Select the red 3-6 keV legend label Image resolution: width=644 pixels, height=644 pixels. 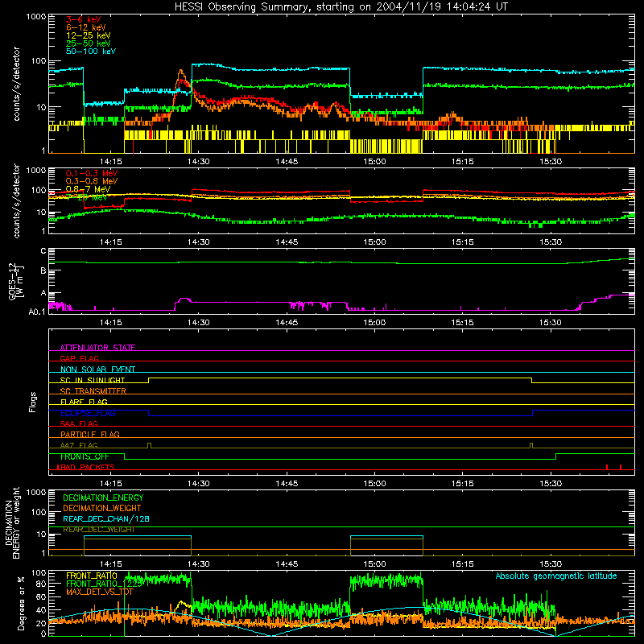[83, 19]
